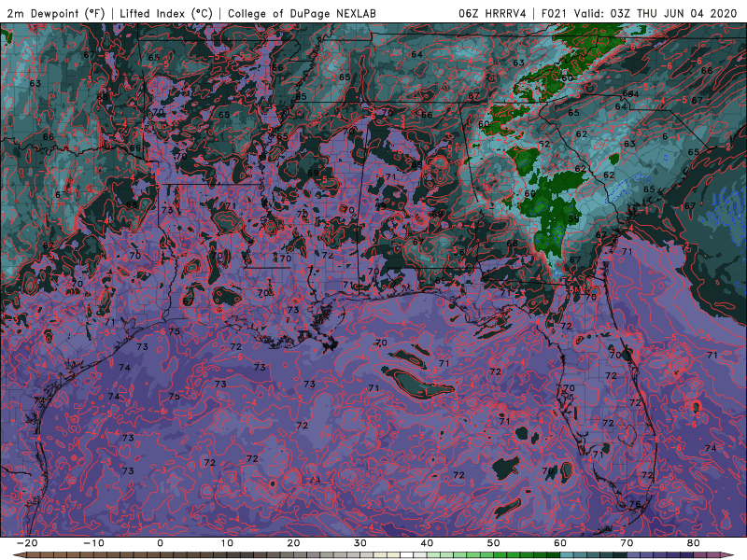Viewport: 747px width, 560px height.
Task: Click the '60' color scale label
Action: point(560,543)
